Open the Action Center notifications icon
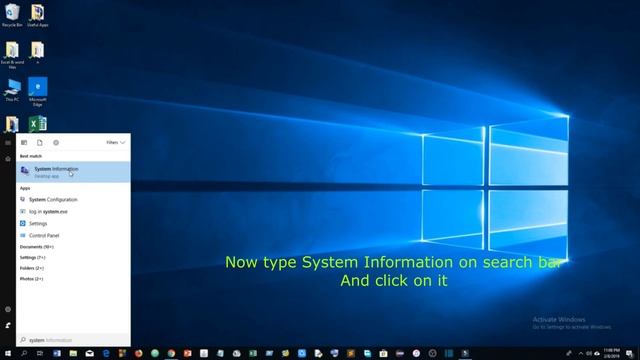 [629, 353]
